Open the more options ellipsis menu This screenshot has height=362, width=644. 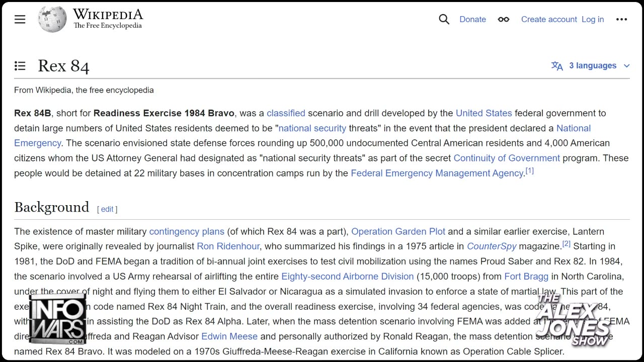pos(622,20)
